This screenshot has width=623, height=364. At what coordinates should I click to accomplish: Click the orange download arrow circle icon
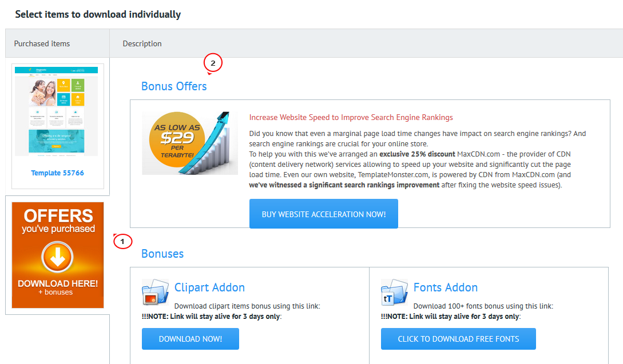pyautogui.click(x=58, y=257)
